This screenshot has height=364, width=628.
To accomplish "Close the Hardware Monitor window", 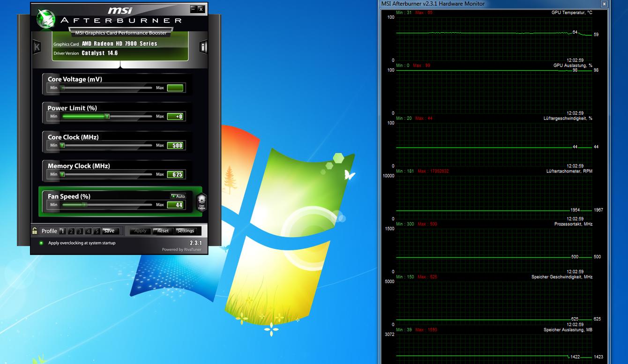I will pos(605,4).
